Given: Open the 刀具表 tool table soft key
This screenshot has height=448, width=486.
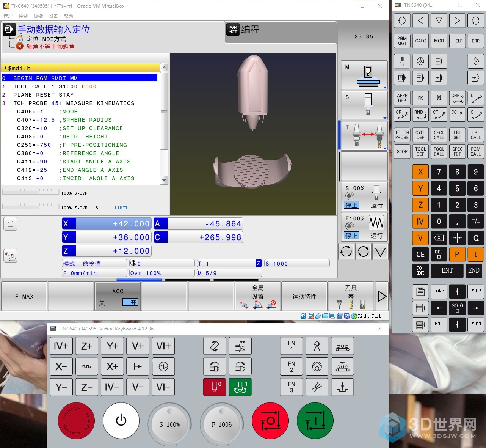Looking at the screenshot, I should point(351,296).
